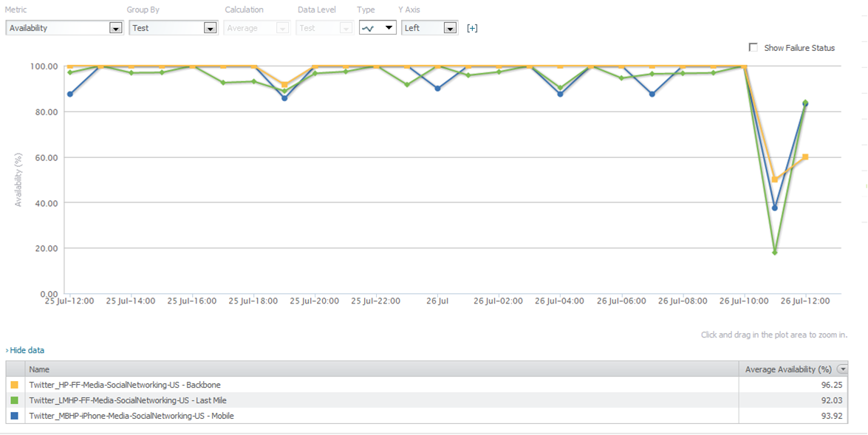
Task: Click the [+] add metric icon
Action: (x=472, y=28)
